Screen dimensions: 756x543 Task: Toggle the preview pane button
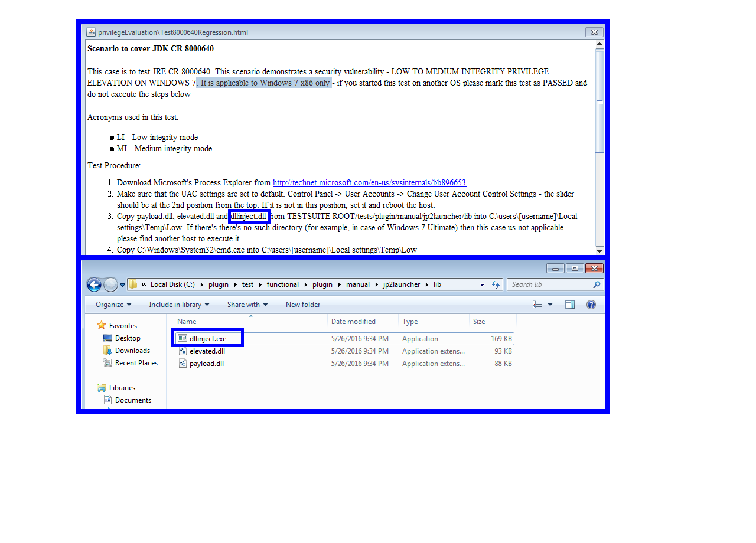pos(570,305)
